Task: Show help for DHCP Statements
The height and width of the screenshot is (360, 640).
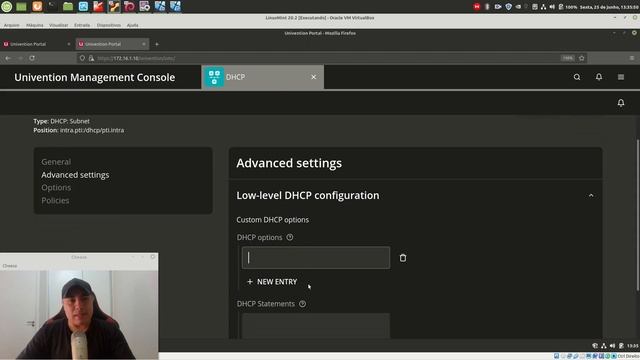Action: (x=302, y=304)
